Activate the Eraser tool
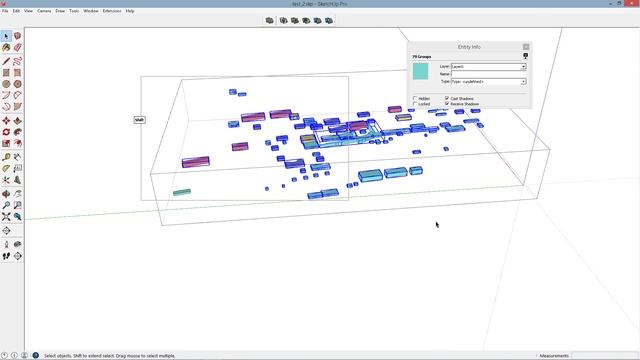640x360 pixels. tap(18, 48)
